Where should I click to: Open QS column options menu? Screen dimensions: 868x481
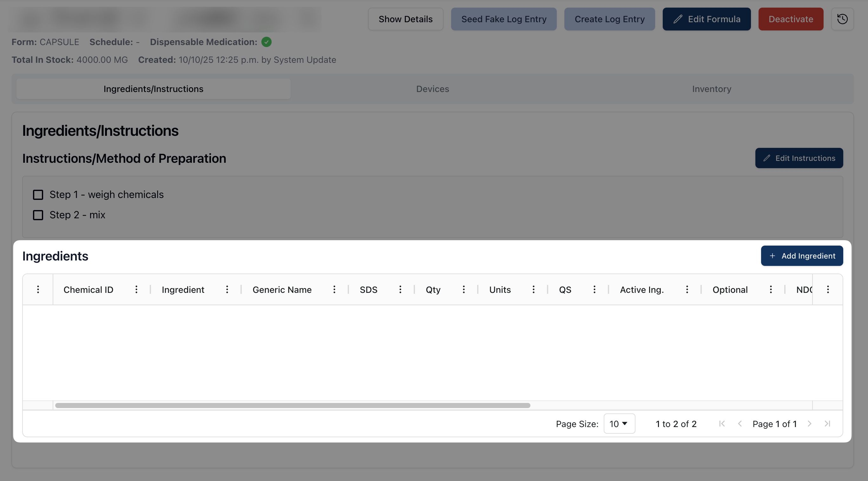click(595, 290)
